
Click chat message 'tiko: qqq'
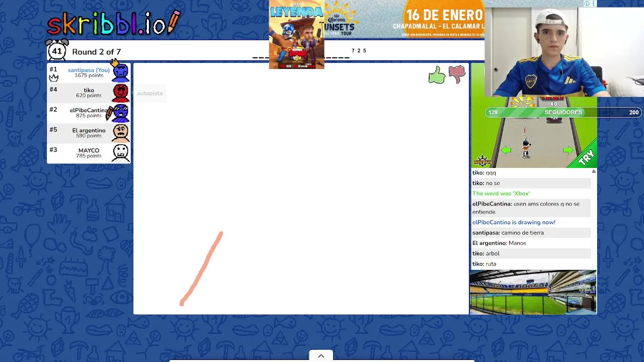click(531, 172)
